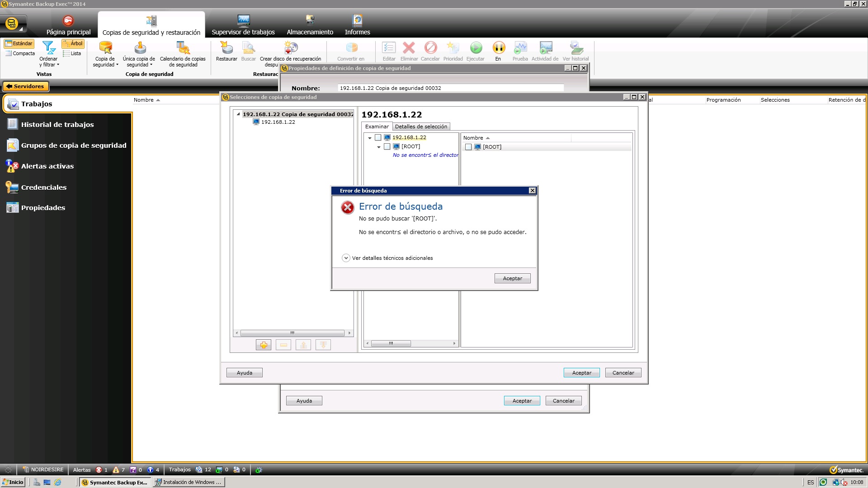Screen dimensions: 868x488
Task: Click the Examinar tree horizontal scrollbar
Action: 391,343
